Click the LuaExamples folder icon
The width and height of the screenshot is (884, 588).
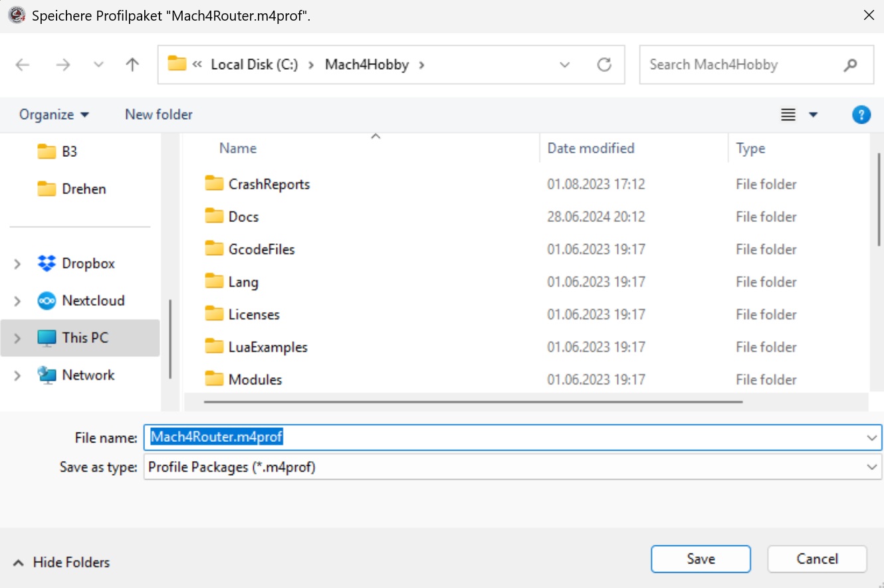[x=214, y=346]
